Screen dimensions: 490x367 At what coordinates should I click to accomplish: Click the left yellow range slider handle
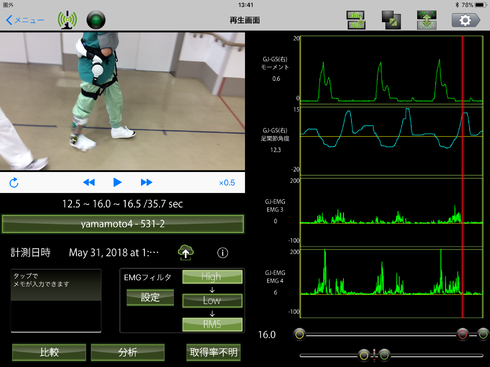pos(300,334)
